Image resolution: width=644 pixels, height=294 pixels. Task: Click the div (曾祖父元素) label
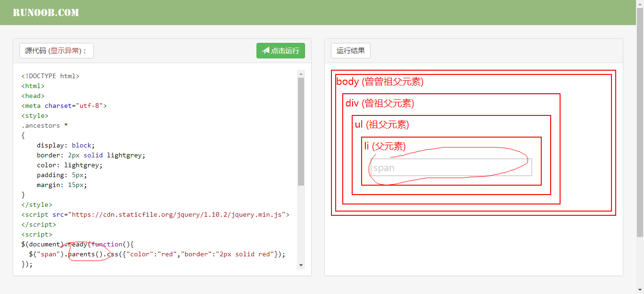(380, 103)
